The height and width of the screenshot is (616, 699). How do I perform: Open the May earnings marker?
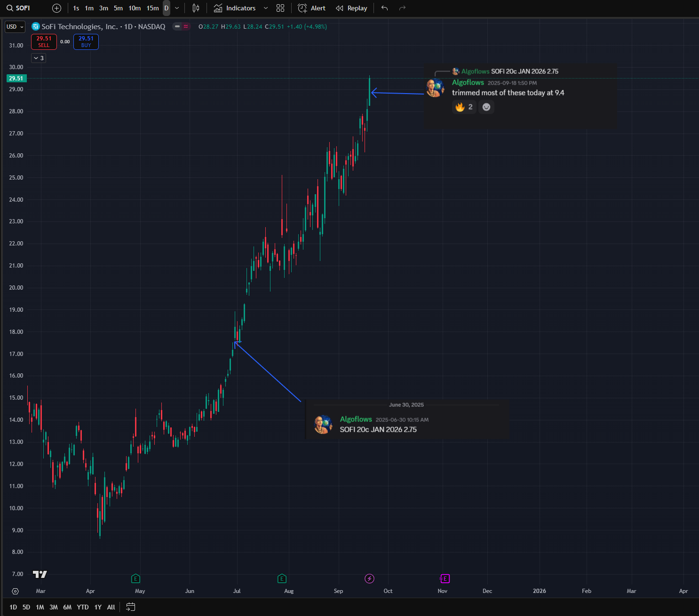[x=135, y=579]
